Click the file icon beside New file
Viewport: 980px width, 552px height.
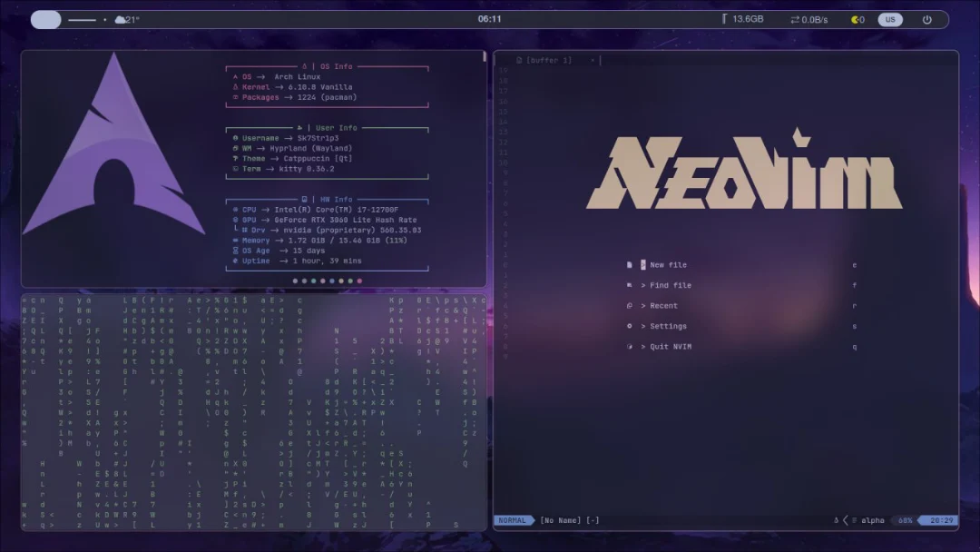click(629, 265)
